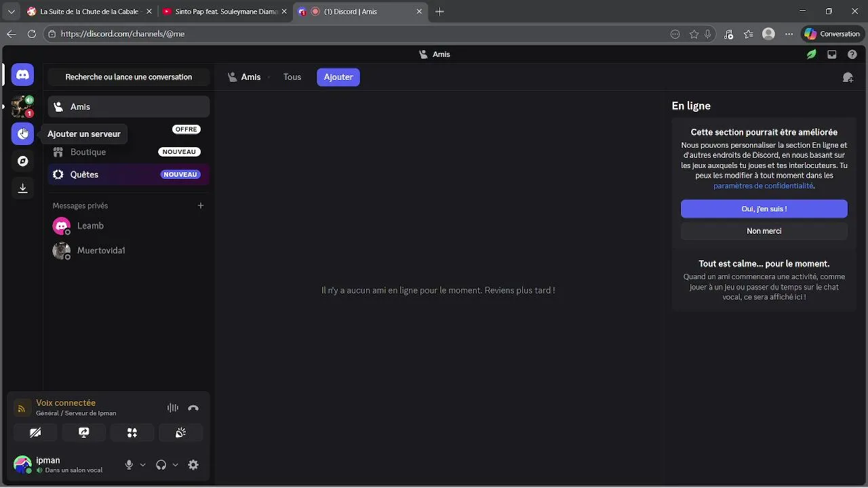The width and height of the screenshot is (868, 488).
Task: Expand the browser tab search dropdown
Action: point(11,12)
